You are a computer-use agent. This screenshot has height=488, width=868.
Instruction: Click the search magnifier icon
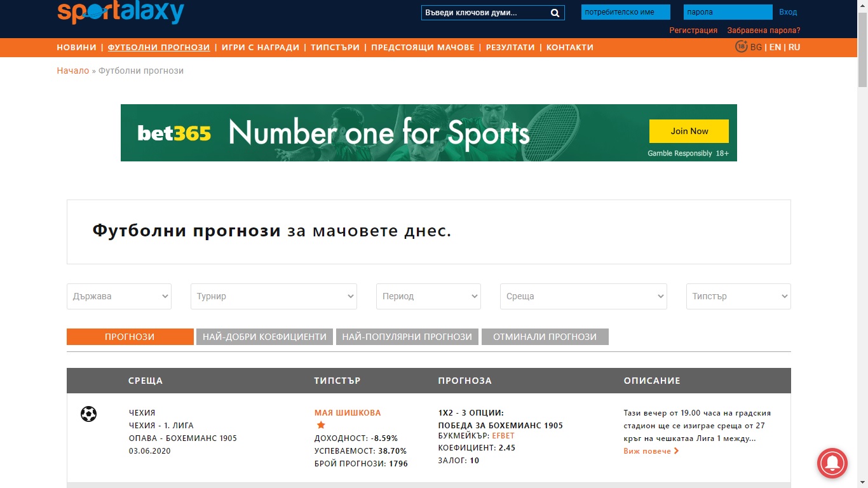point(555,13)
